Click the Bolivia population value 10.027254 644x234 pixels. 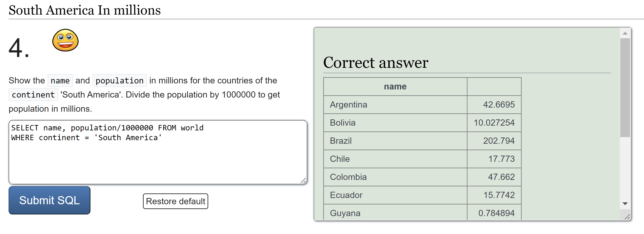494,123
